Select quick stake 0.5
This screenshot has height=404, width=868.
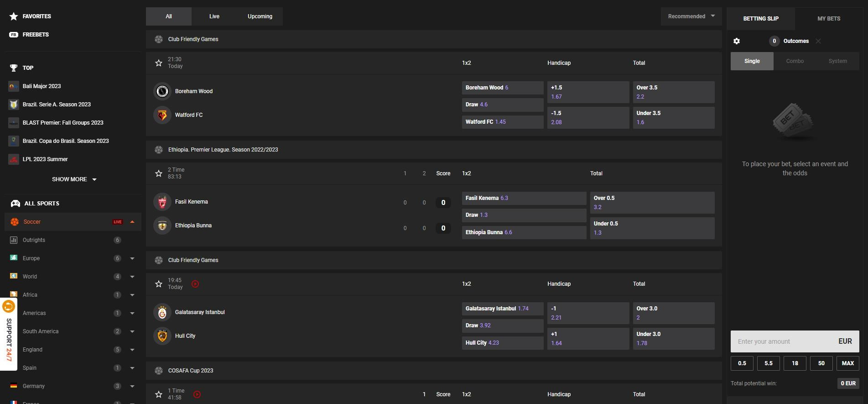[x=742, y=363]
